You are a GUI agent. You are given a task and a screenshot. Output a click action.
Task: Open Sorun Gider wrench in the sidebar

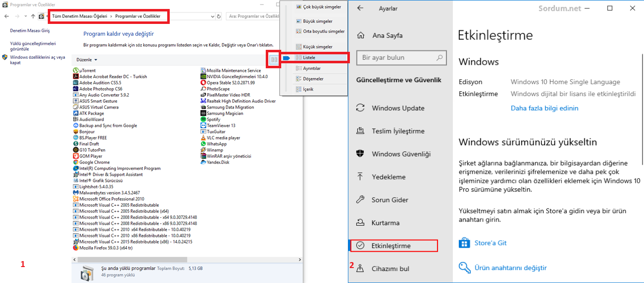360,200
